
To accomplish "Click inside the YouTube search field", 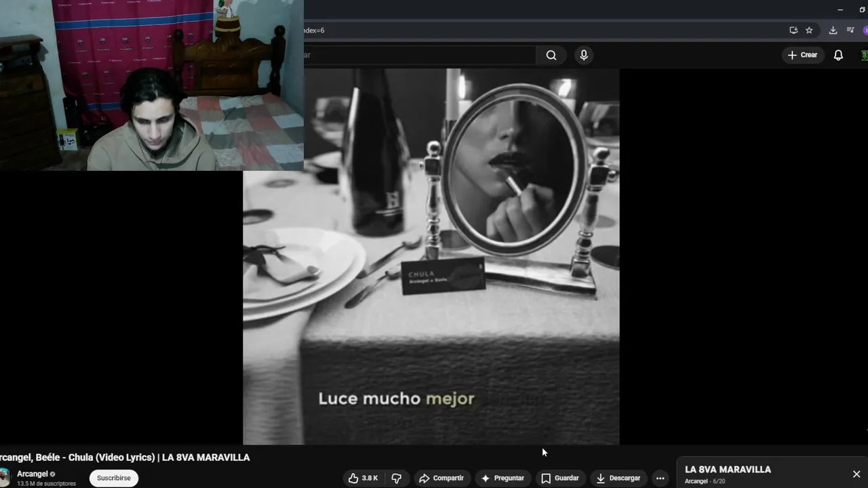I will [420, 56].
